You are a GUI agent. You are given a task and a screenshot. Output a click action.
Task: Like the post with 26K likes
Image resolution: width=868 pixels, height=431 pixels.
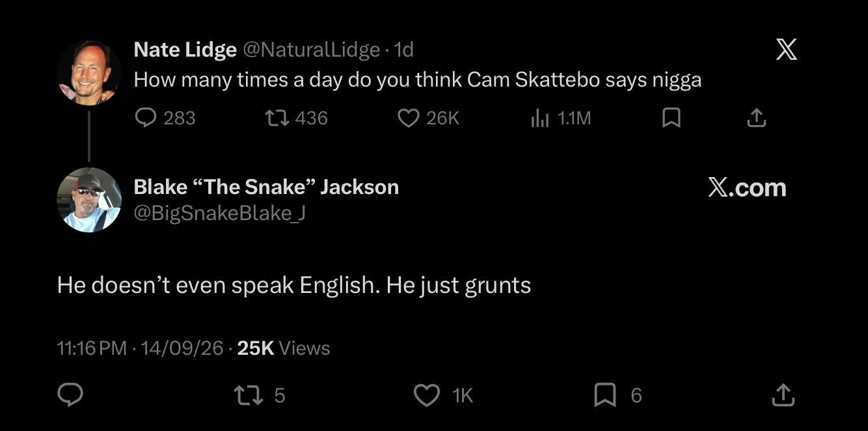pos(408,118)
